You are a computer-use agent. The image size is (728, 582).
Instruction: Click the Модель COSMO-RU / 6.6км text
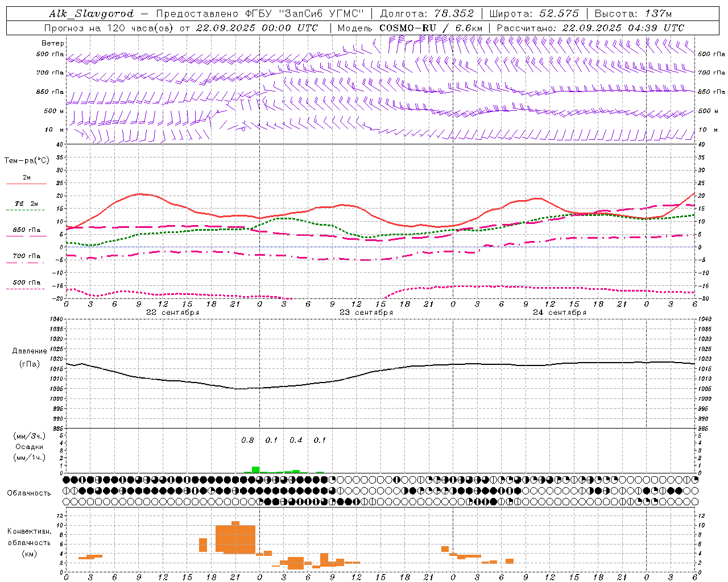[410, 28]
